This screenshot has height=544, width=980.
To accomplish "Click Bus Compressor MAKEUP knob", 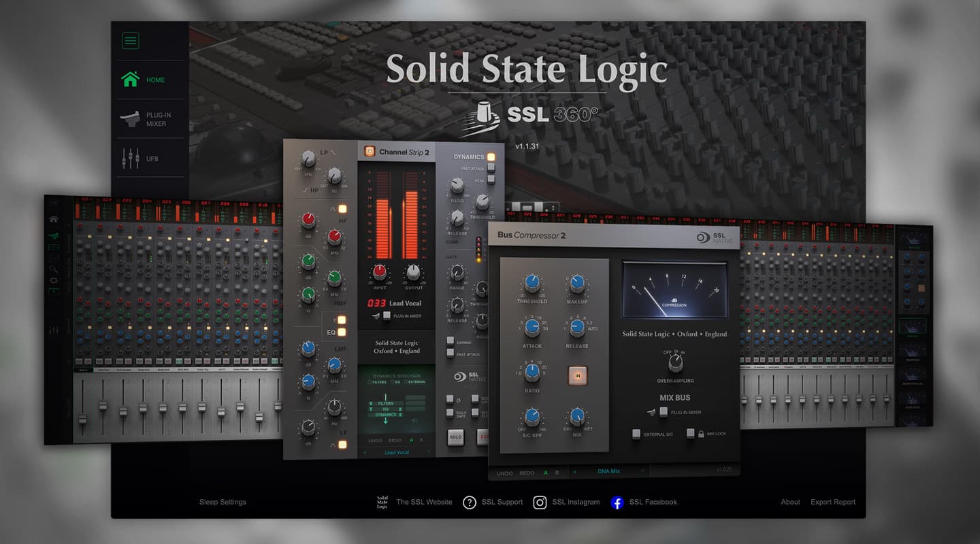I will tap(577, 284).
